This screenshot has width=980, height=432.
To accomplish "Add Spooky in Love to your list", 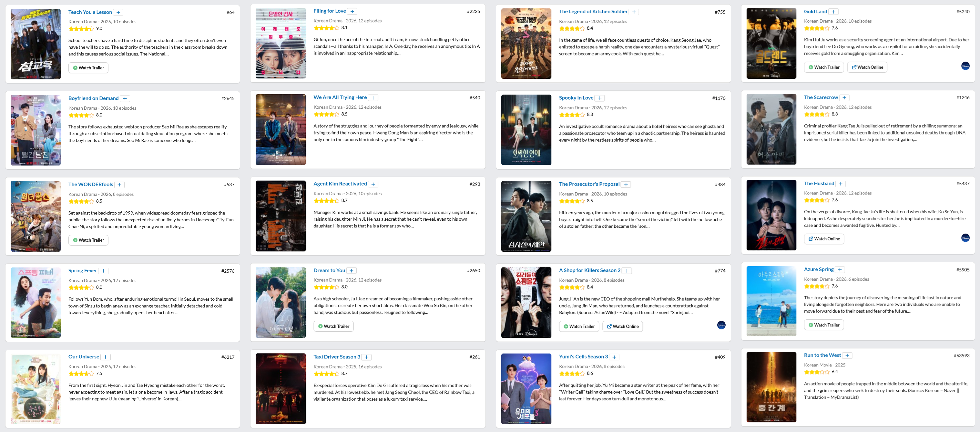I will tap(600, 98).
